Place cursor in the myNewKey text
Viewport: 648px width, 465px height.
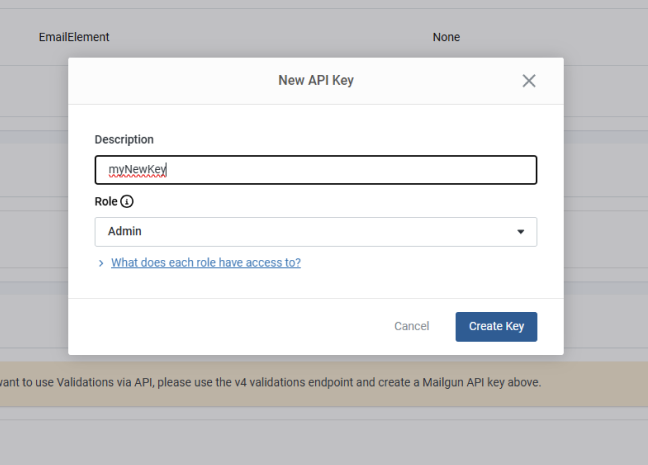pos(137,169)
